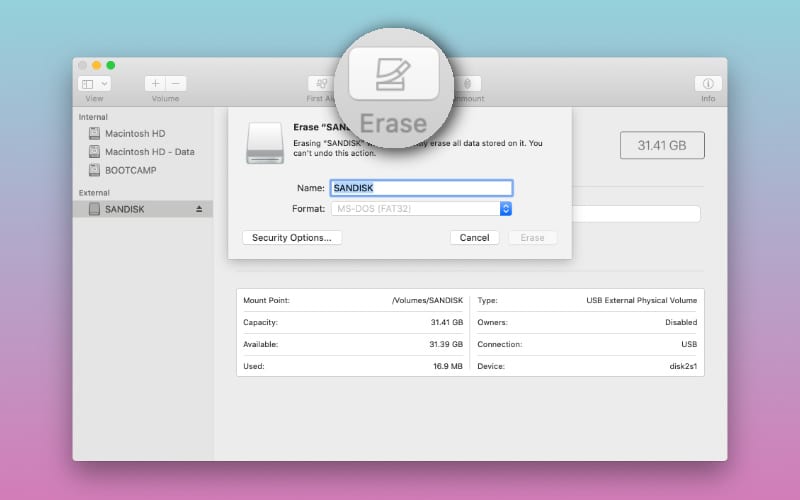Click the Name text field

tap(421, 188)
